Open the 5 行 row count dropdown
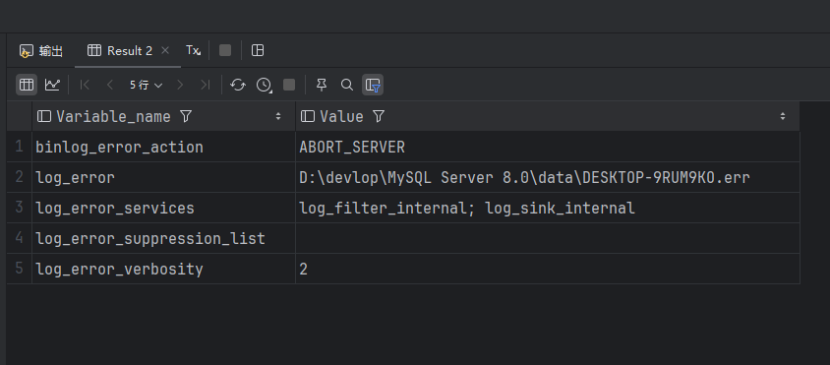This screenshot has height=365, width=830. coord(146,85)
